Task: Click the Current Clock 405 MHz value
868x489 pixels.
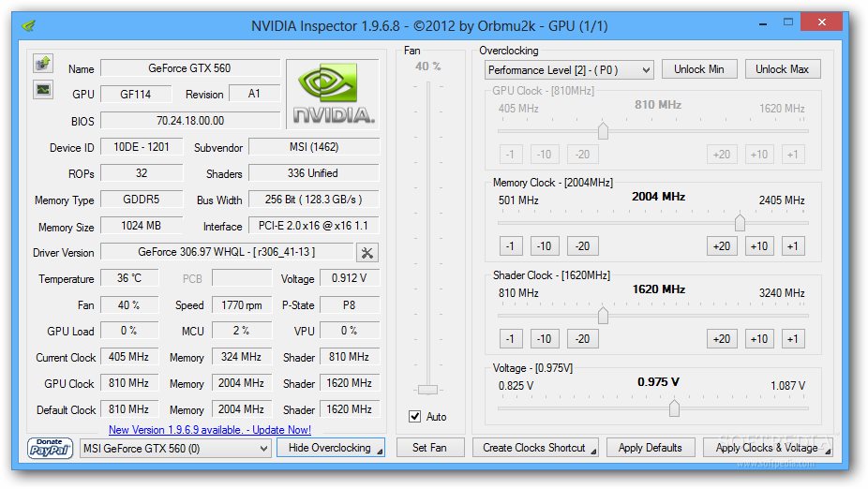Action: coord(129,357)
